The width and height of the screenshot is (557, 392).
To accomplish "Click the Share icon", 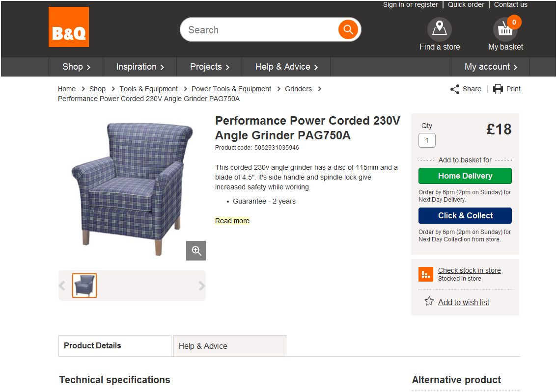I will pos(455,89).
